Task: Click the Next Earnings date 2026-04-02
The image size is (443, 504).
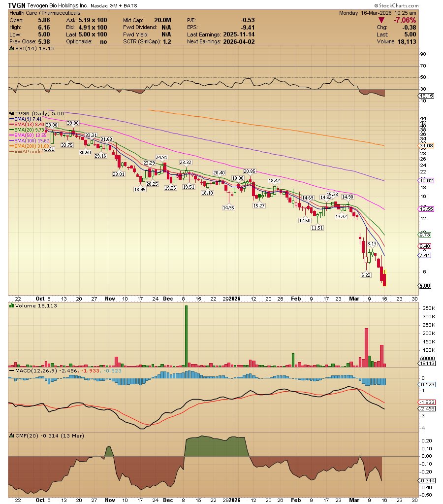Action: (x=239, y=41)
